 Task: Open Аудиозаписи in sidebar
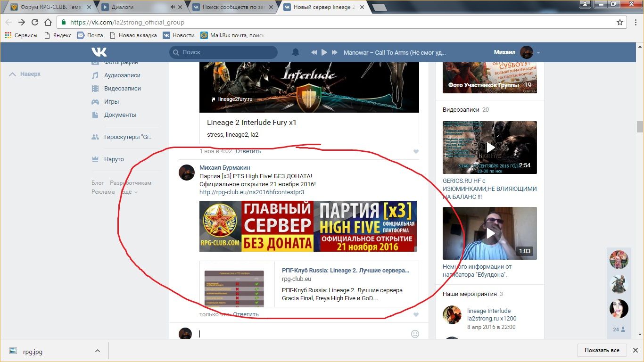click(122, 75)
